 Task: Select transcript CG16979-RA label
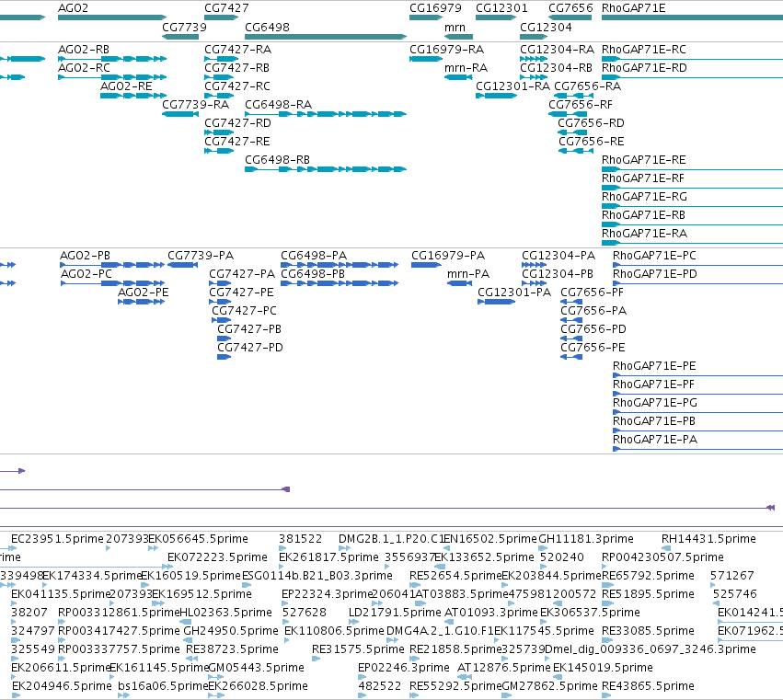coord(447,50)
